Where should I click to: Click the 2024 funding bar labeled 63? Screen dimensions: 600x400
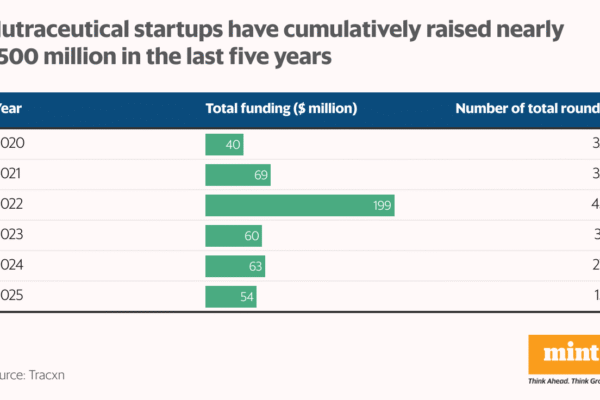[235, 266]
